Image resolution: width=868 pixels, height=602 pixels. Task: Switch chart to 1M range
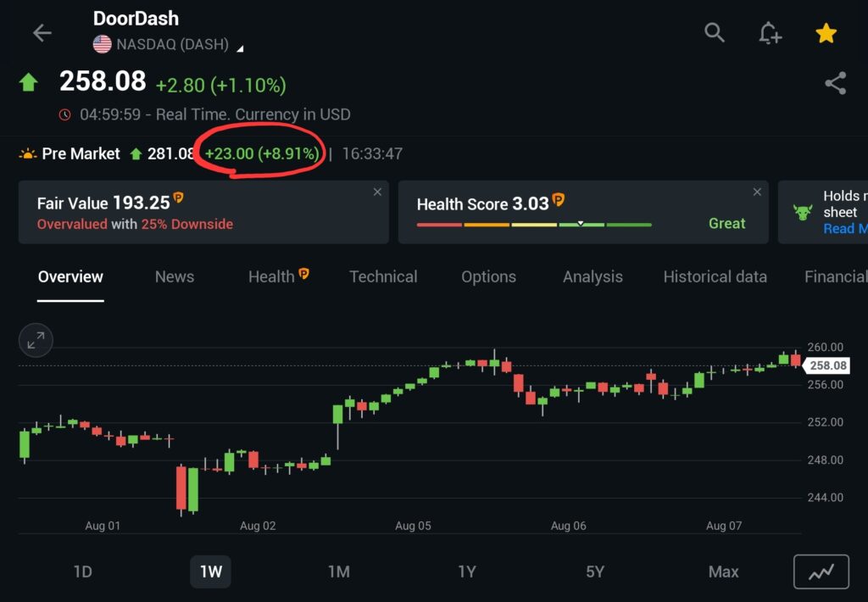[339, 571]
